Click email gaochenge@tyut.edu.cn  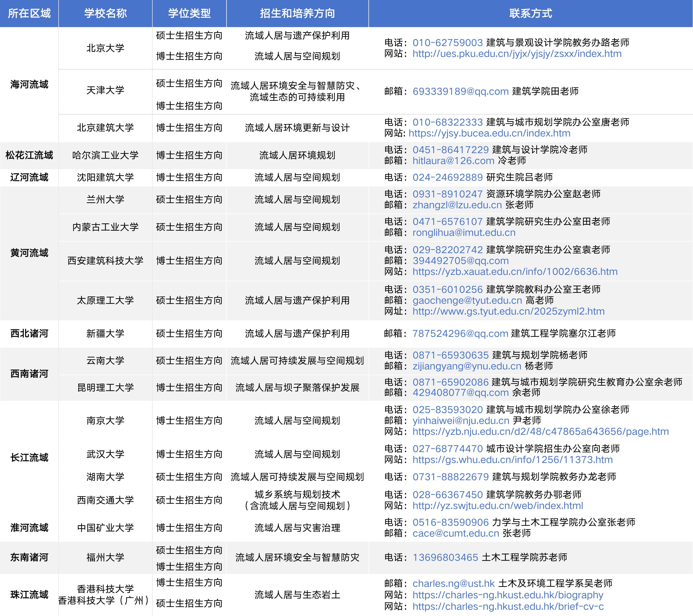click(x=467, y=300)
